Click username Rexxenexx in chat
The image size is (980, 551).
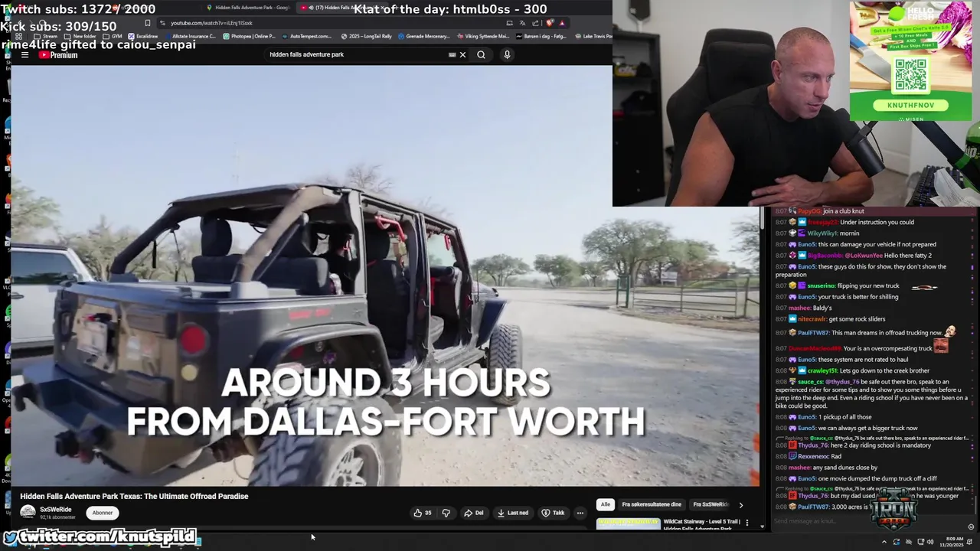(815, 456)
